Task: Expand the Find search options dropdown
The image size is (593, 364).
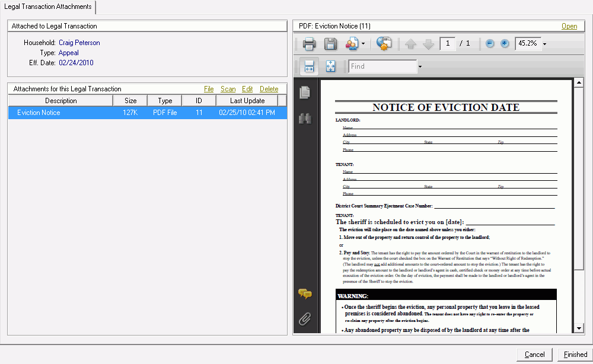Action: [419, 66]
